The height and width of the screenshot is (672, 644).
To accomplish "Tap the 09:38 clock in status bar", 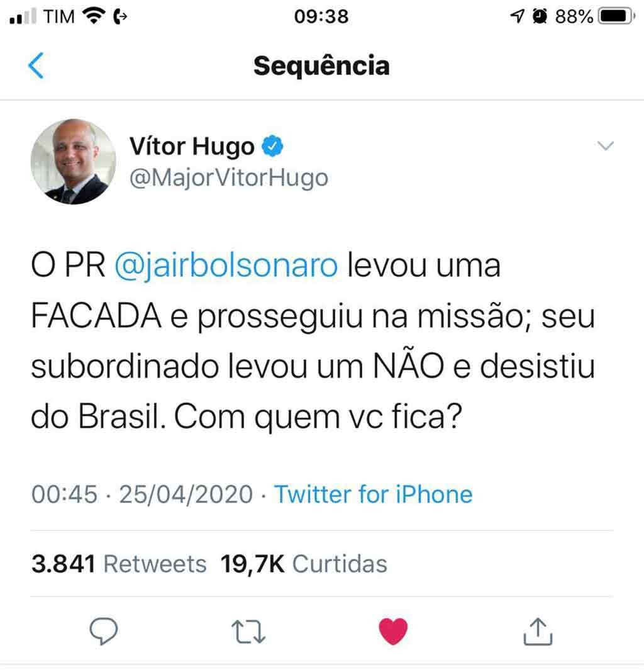I will pos(321,17).
